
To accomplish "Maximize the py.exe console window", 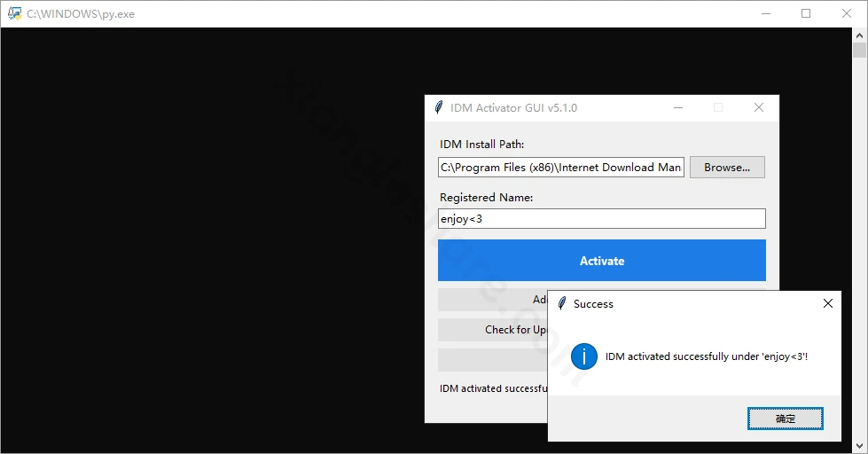I will pyautogui.click(x=806, y=14).
